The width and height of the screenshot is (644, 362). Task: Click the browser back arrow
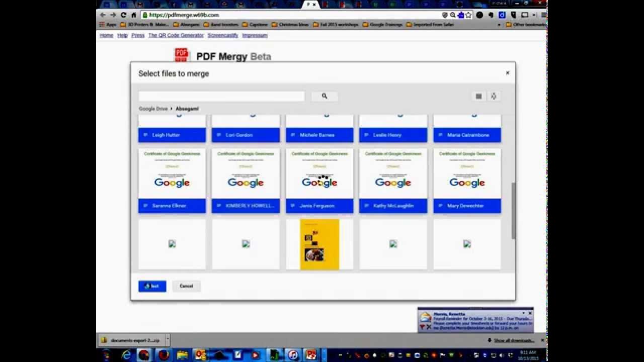[x=103, y=15]
